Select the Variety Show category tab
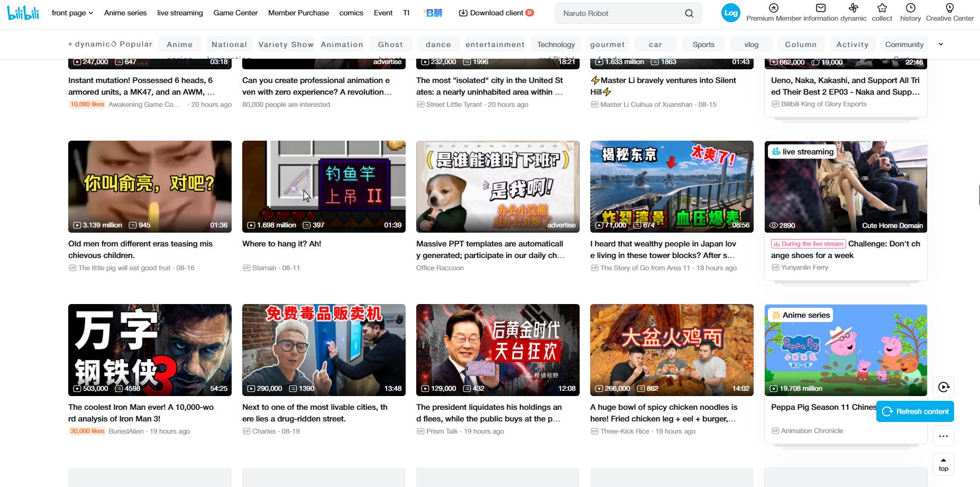The width and height of the screenshot is (980, 487). tap(286, 44)
